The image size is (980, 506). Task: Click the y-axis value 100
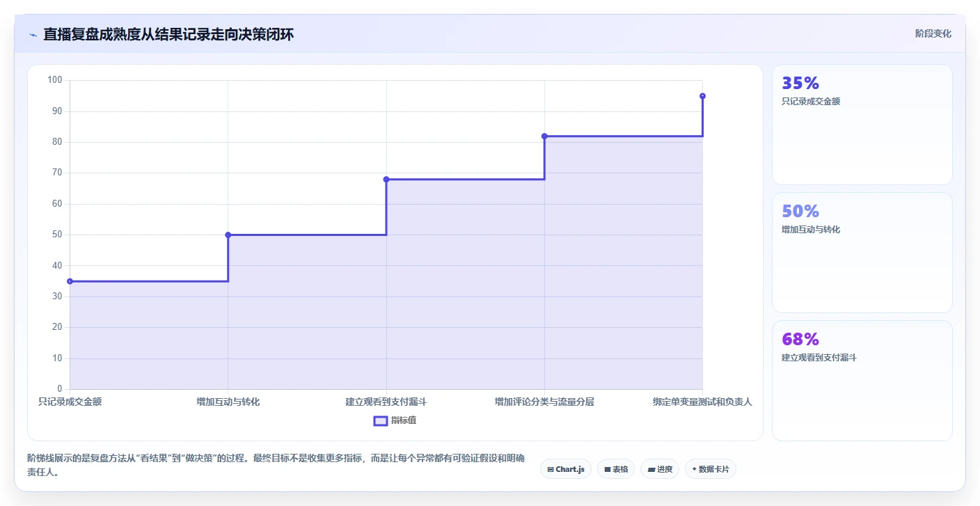(55, 80)
